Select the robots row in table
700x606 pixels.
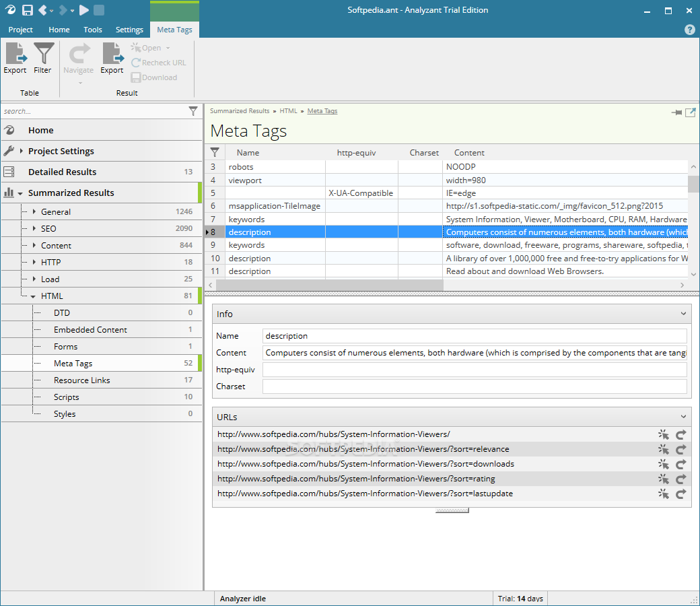click(x=446, y=166)
